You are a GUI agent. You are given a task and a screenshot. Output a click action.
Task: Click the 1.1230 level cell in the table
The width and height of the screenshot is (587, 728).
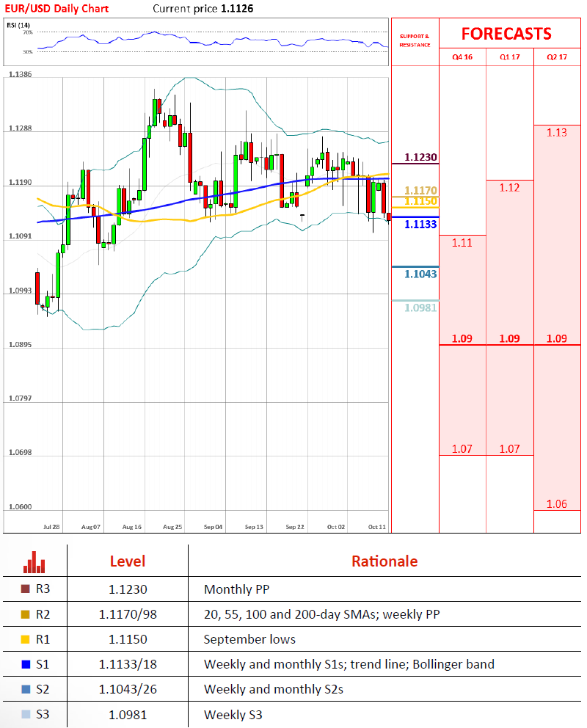coord(128,589)
